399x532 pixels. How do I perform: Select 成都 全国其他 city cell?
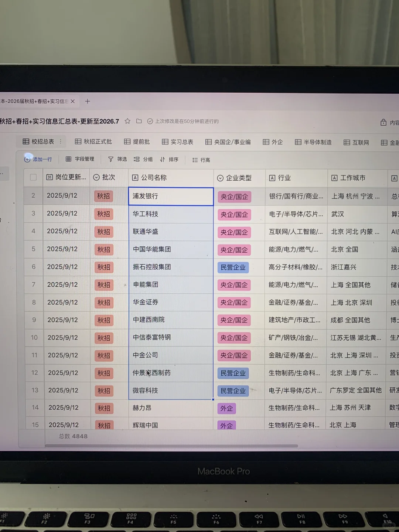pos(356,320)
